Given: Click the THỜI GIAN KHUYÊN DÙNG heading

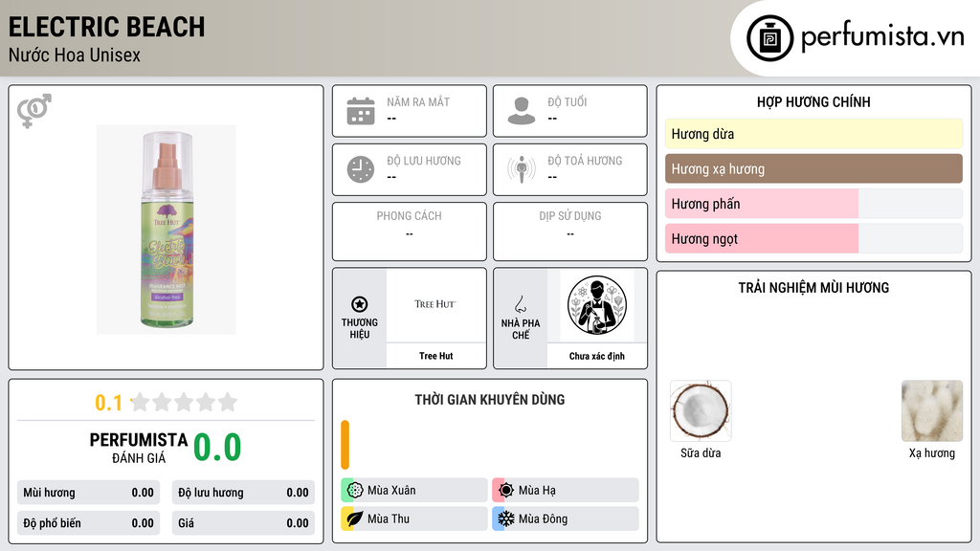Looking at the screenshot, I should pos(490,399).
